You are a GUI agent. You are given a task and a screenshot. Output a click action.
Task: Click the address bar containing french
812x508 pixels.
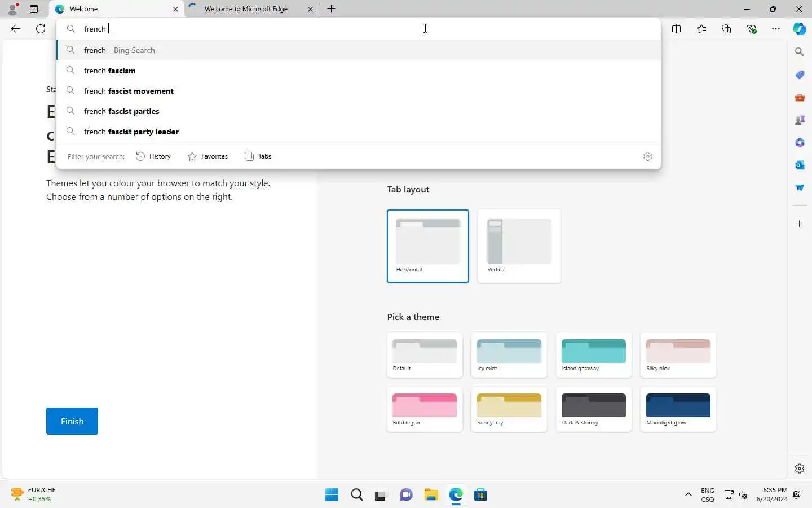(x=359, y=29)
